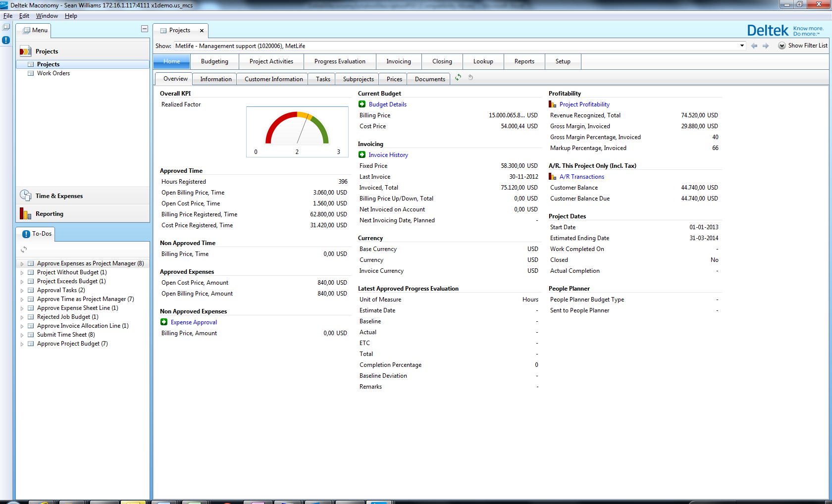Click the refresh icon in To-Dos panel
832x504 pixels.
pos(24,250)
